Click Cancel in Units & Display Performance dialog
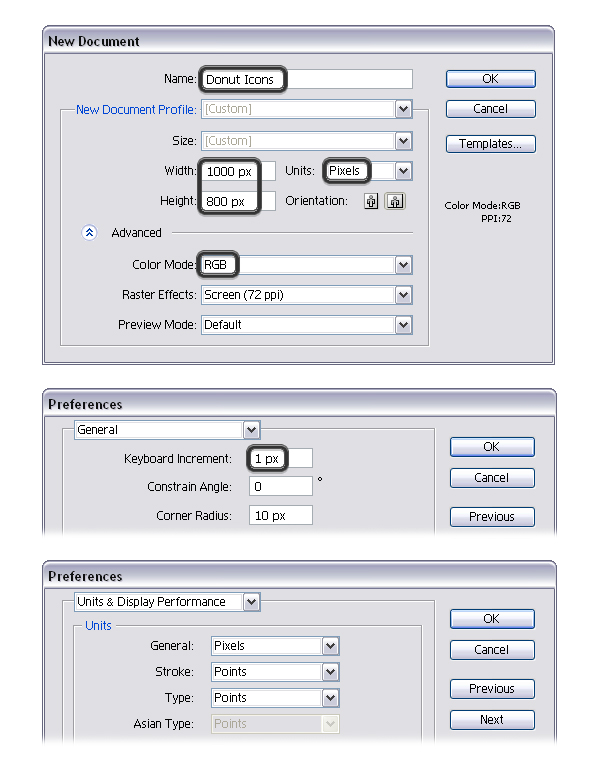The image size is (600, 764). (492, 650)
